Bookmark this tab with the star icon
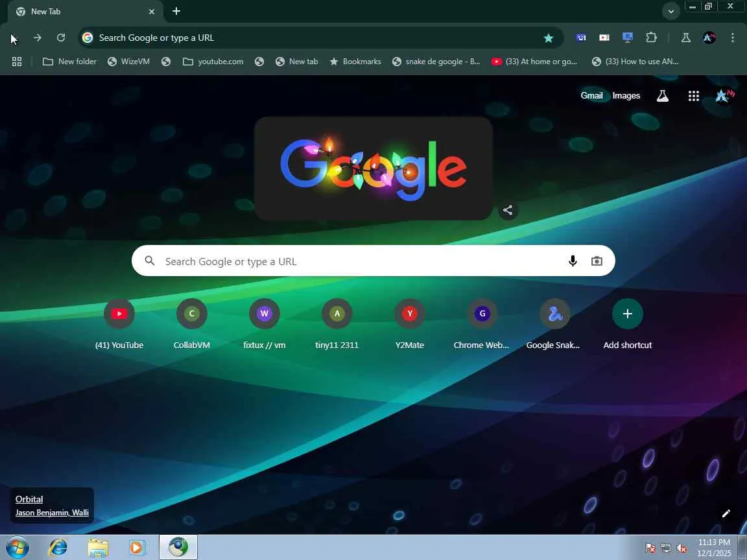747x560 pixels. pyautogui.click(x=549, y=38)
